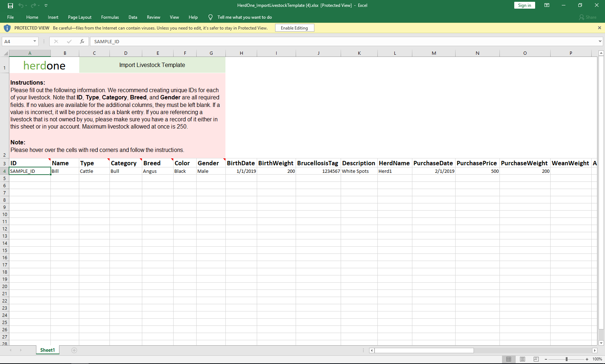Switch to the Page Layout tab

tap(80, 17)
